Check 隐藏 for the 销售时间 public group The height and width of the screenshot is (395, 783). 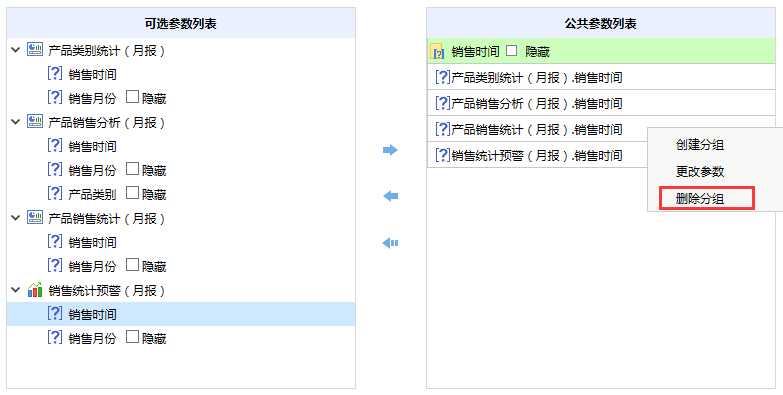[511, 50]
